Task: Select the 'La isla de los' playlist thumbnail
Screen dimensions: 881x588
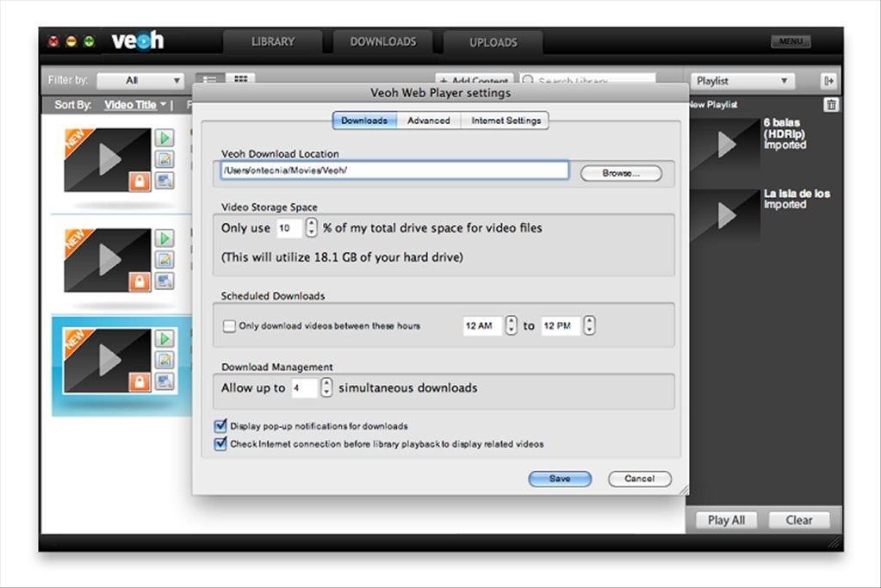Action: point(725,214)
